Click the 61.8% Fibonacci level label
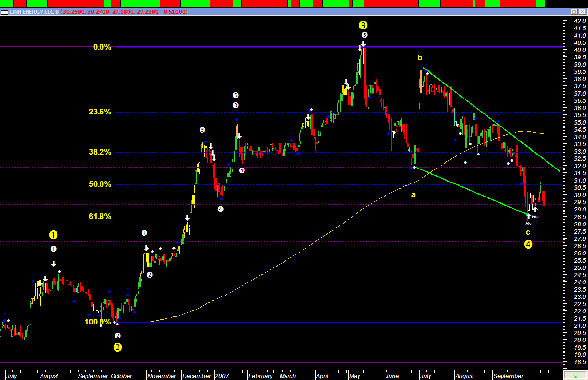This screenshot has width=588, height=380. pos(100,217)
